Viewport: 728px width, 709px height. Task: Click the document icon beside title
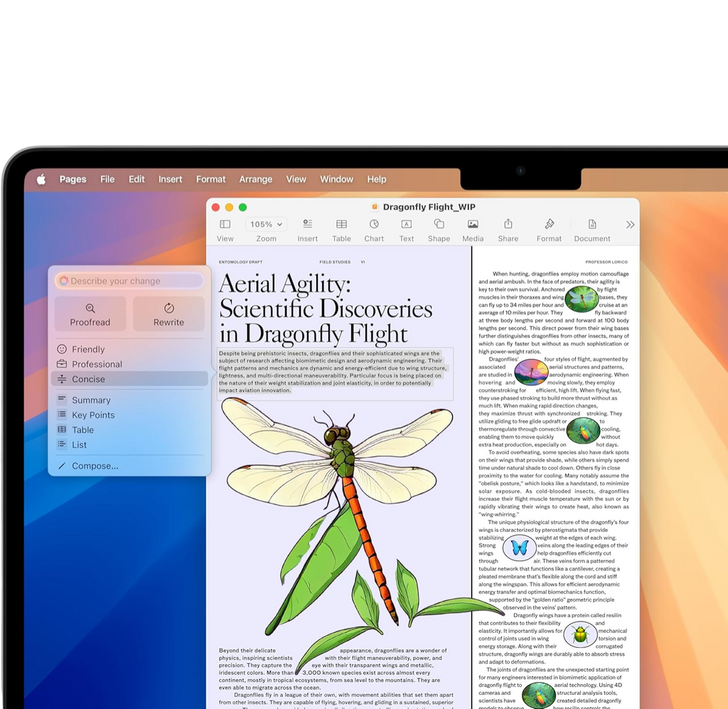coord(375,207)
